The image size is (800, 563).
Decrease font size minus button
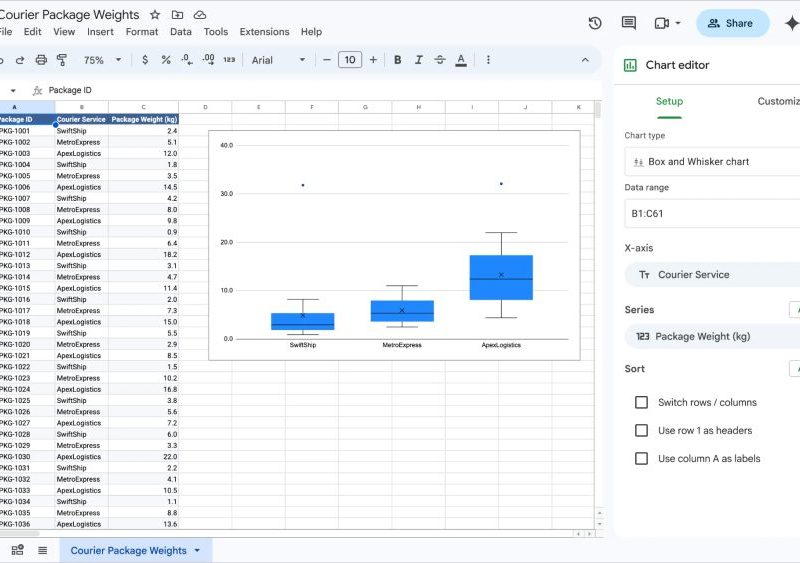point(327,60)
